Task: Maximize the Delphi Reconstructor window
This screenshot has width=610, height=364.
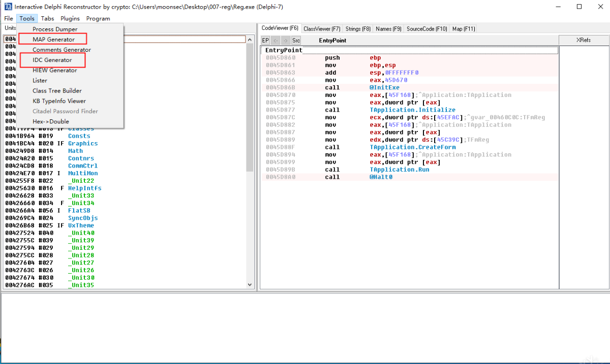Action: (x=579, y=7)
